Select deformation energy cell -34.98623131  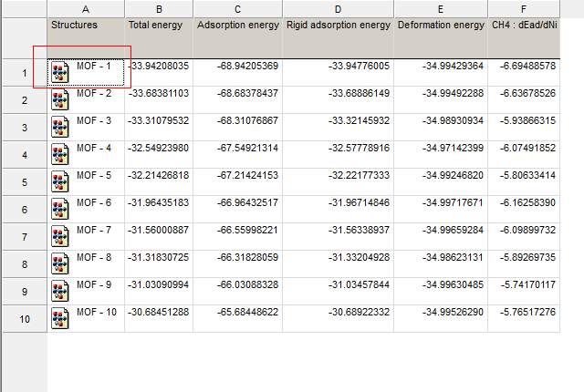pyautogui.click(x=441, y=264)
